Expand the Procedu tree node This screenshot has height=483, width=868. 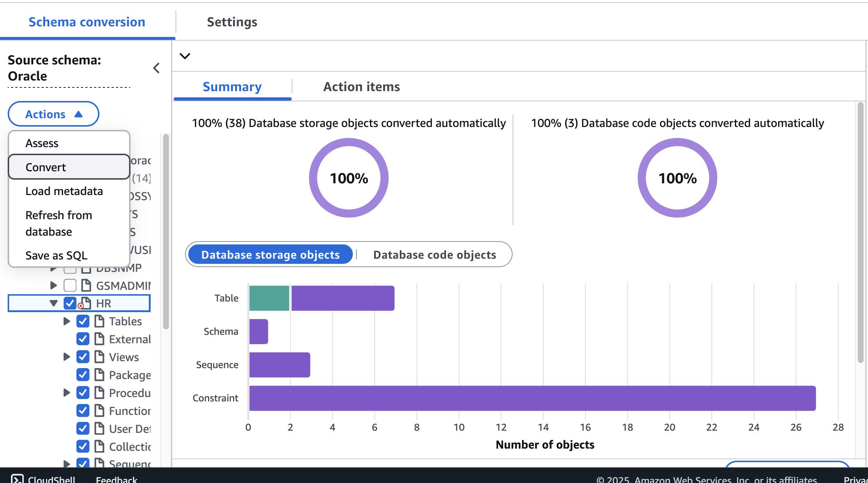(67, 393)
